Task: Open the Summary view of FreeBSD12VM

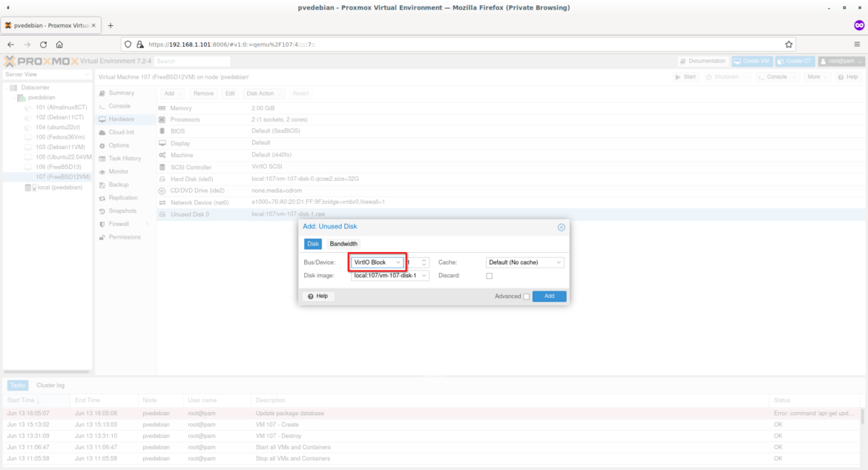Action: (x=122, y=93)
